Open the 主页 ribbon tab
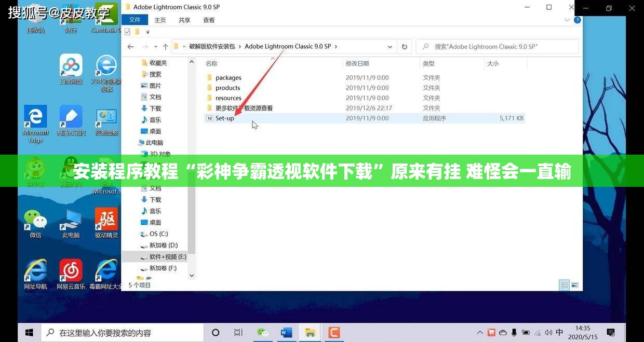Image resolution: width=644 pixels, height=342 pixels. (160, 20)
